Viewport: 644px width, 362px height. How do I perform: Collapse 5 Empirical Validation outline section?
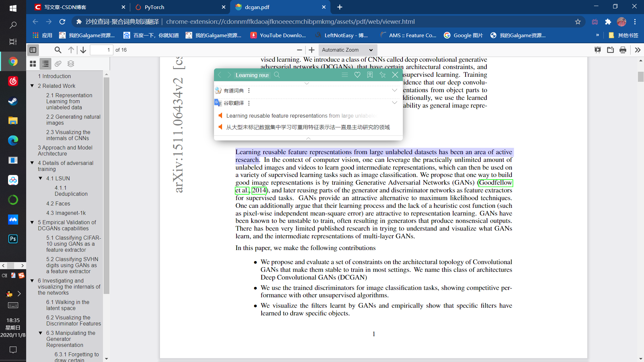[x=32, y=222]
